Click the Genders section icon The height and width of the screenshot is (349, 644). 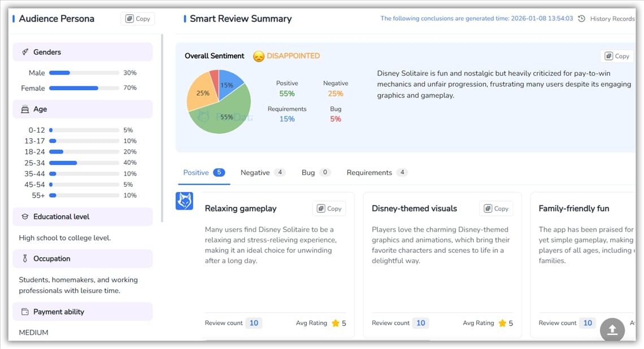click(25, 52)
